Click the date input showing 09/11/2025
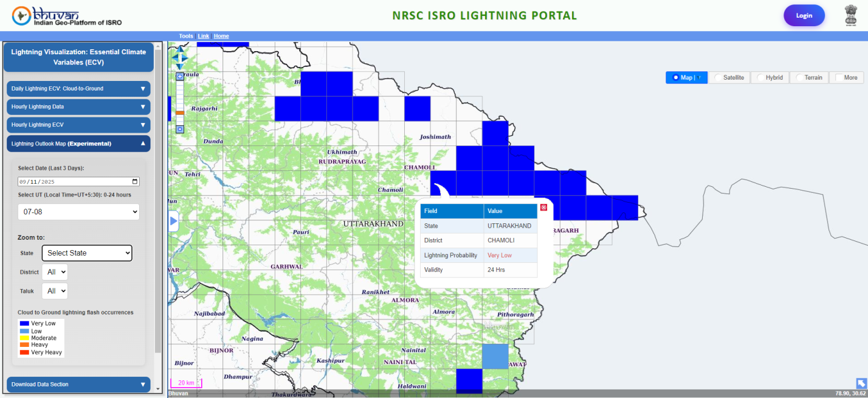This screenshot has height=398, width=868. [78, 181]
